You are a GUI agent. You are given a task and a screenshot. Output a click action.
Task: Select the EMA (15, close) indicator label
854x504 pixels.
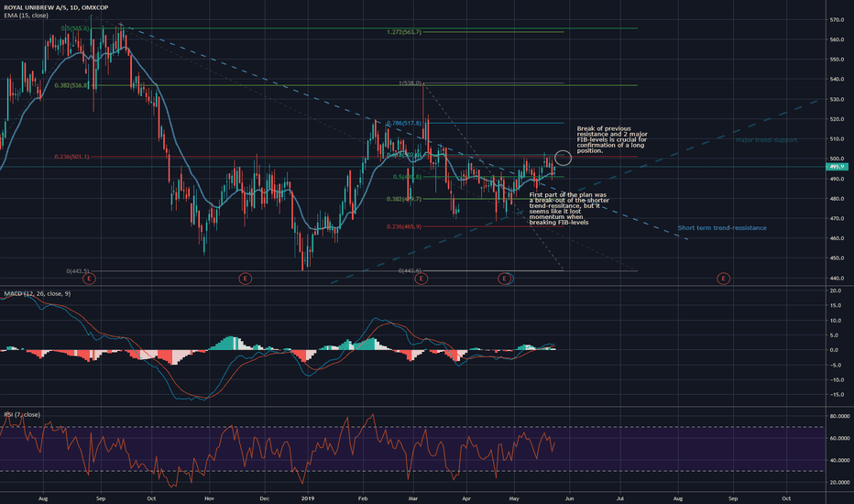point(27,16)
